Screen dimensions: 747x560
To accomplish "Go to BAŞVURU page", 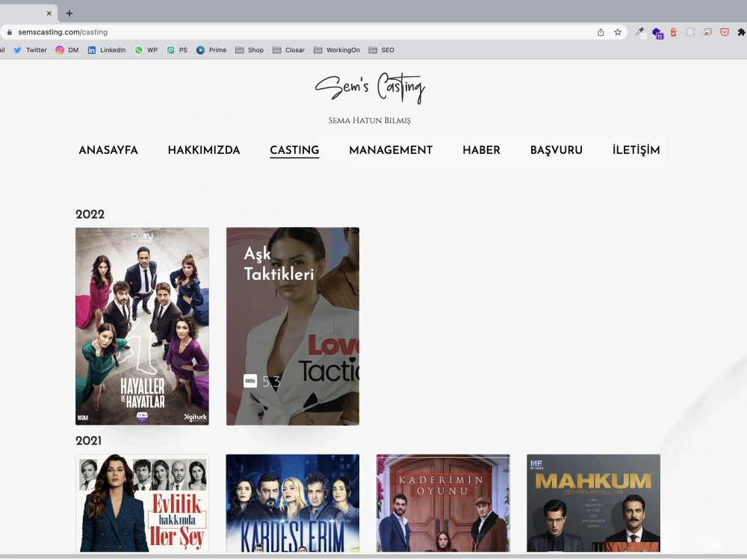I will click(557, 150).
